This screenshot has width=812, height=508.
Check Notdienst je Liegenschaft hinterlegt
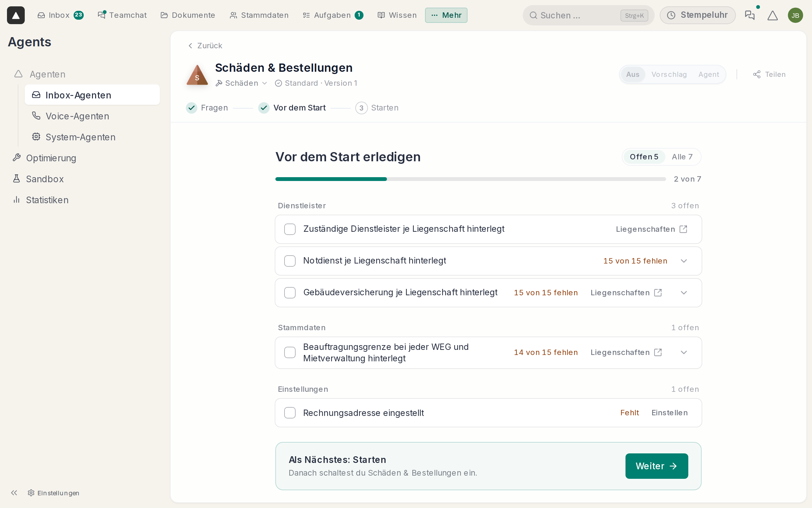point(290,261)
